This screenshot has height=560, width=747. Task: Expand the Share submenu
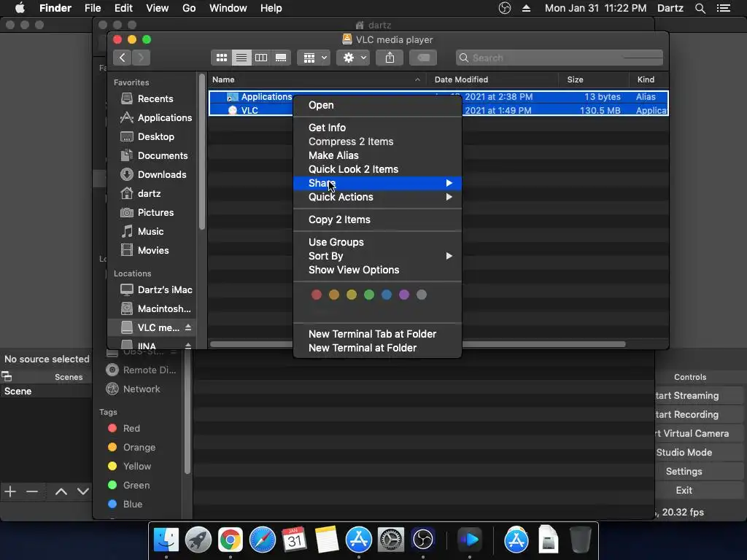pyautogui.click(x=377, y=183)
